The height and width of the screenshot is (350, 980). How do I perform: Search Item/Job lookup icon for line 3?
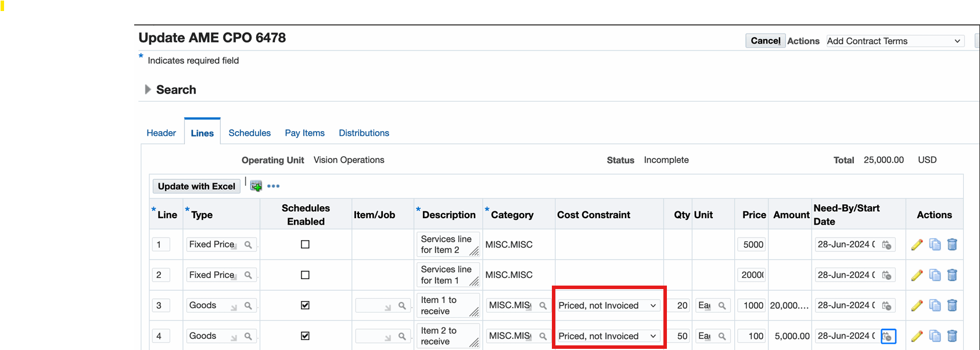tap(402, 306)
